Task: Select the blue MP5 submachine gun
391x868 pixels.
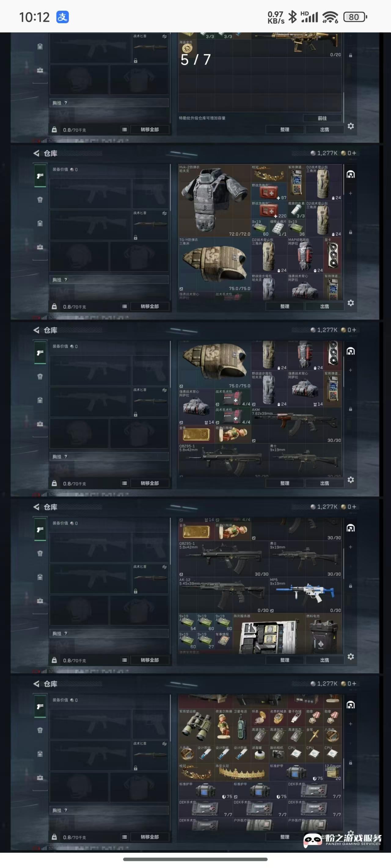Action: [305, 595]
